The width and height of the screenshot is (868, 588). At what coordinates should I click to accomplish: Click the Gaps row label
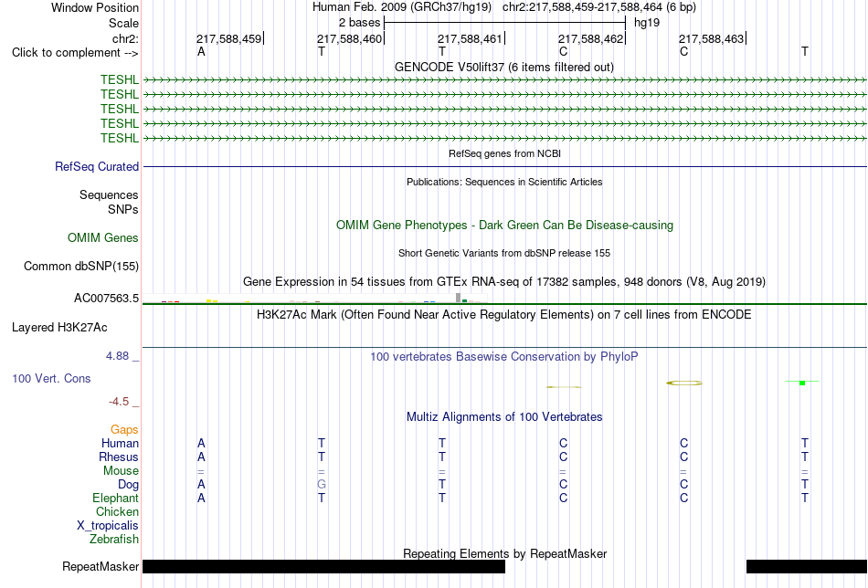pyautogui.click(x=124, y=430)
